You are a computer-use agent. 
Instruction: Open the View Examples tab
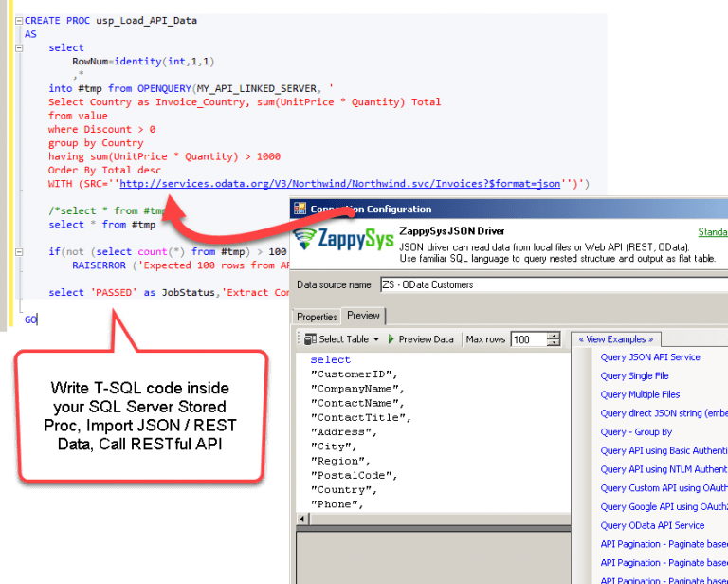615,338
